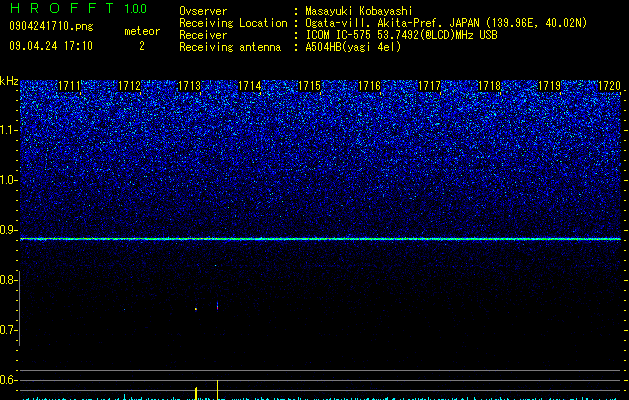Screen dimensions: 629x400
Task: Click the 1713 time marker
Action: point(189,86)
